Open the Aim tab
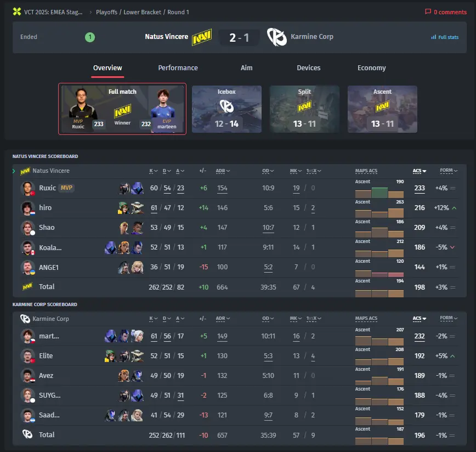The width and height of the screenshot is (476, 452). pyautogui.click(x=247, y=67)
